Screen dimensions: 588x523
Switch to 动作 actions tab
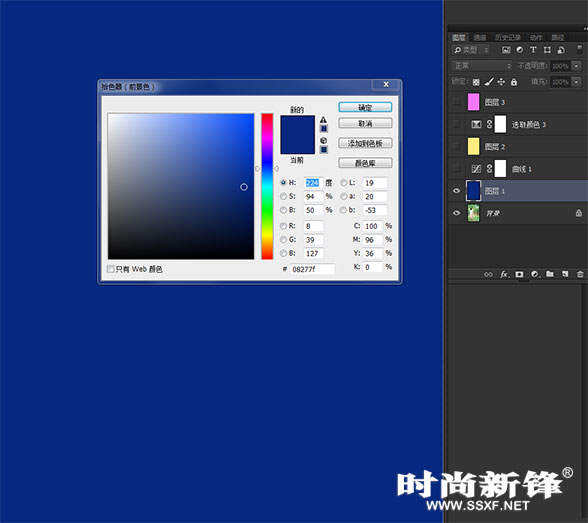click(536, 37)
